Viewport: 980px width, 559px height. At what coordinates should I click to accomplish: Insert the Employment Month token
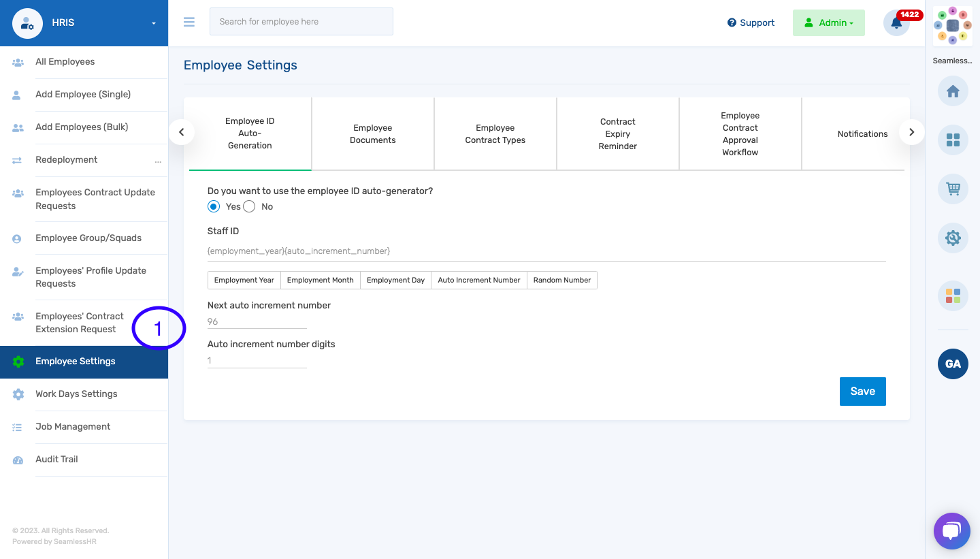pyautogui.click(x=320, y=280)
